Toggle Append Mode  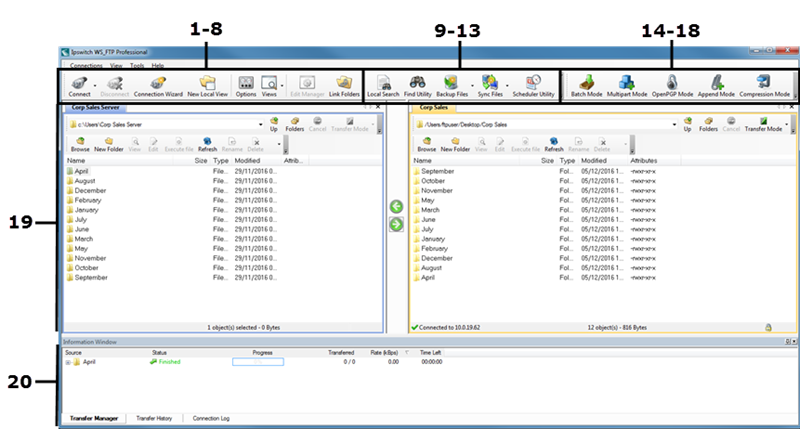click(716, 86)
